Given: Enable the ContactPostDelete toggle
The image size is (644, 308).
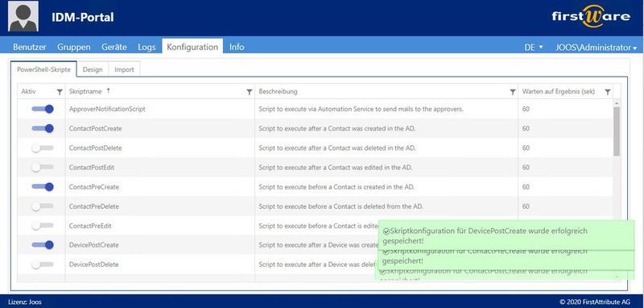Looking at the screenshot, I should click(43, 148).
